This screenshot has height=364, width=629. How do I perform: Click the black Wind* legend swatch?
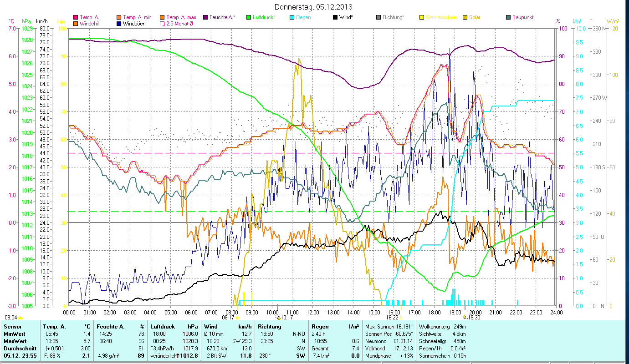pos(335,17)
